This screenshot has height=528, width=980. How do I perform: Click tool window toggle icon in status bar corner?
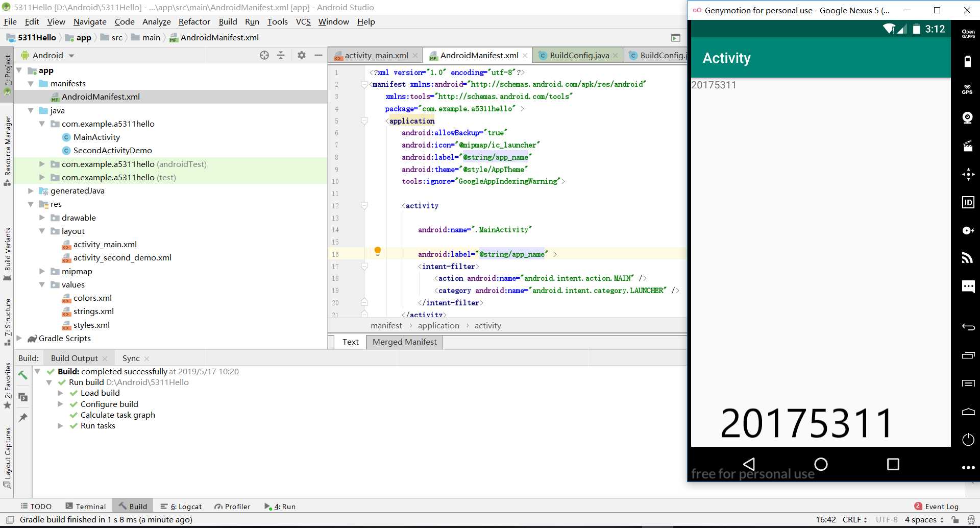[x=10, y=520]
